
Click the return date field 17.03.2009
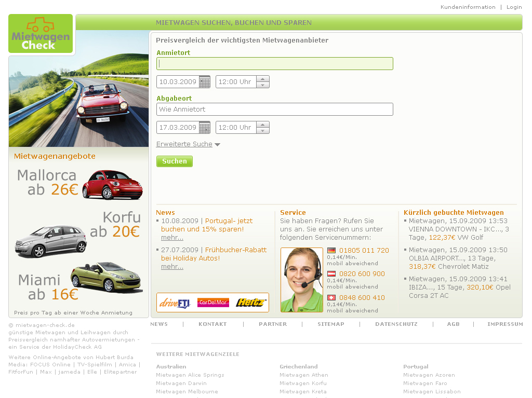(178, 128)
